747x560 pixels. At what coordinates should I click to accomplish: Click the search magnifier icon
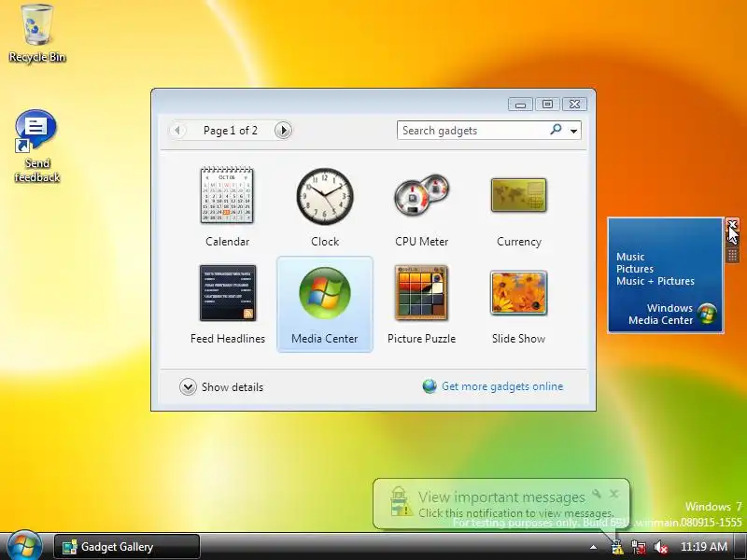point(556,130)
